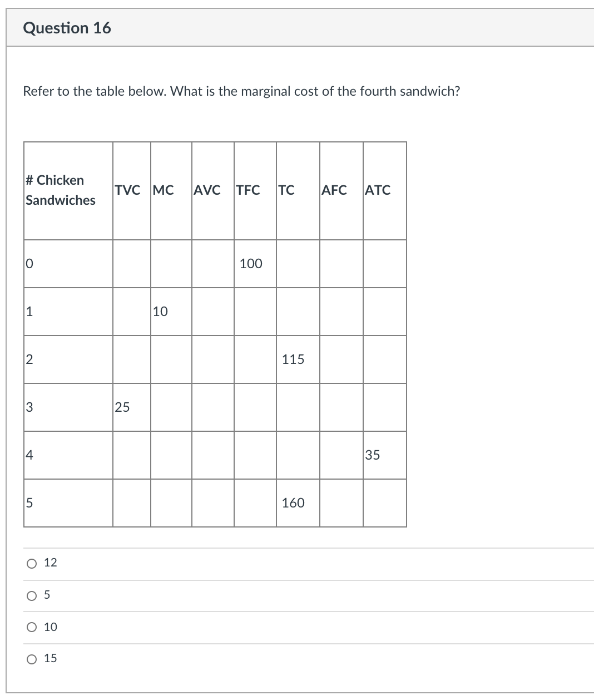The height and width of the screenshot is (700, 594).
Task: Click the cell containing 100
Action: [x=250, y=264]
